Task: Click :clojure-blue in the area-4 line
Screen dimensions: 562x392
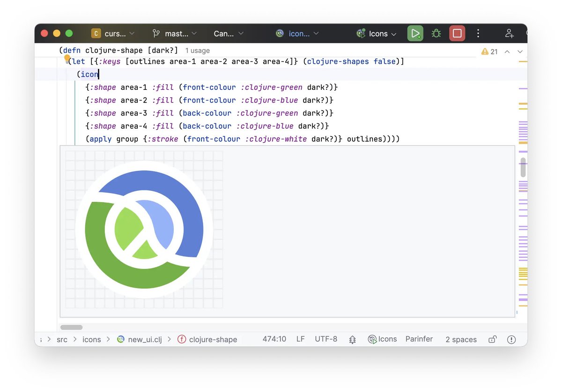Action: point(265,126)
